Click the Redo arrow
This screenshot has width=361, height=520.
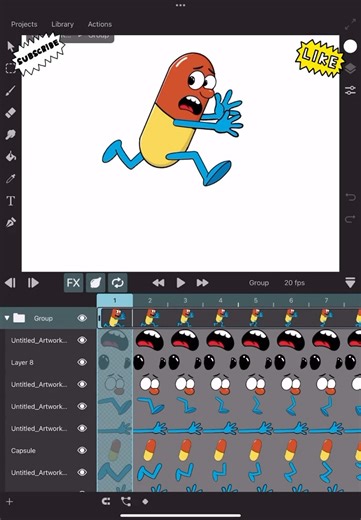point(350,219)
